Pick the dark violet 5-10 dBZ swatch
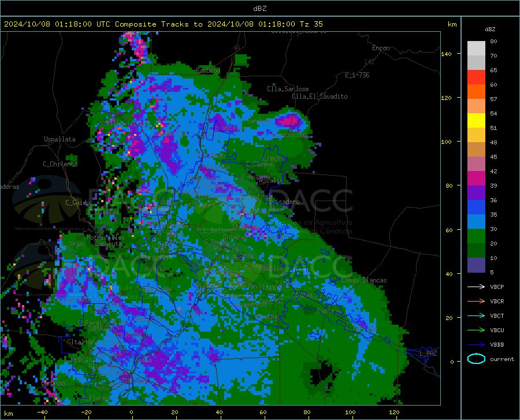Screen dimensions: 520x420 [x=476, y=265]
